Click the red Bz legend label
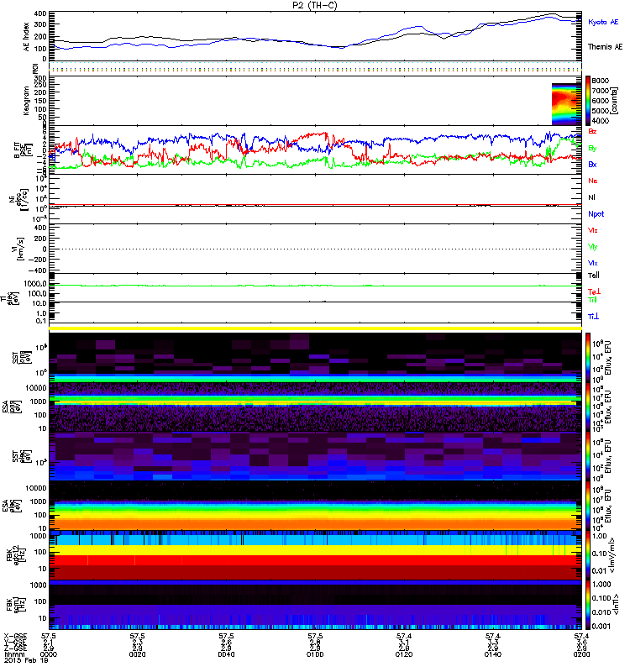Screen dimensions: 630x672 [593, 132]
